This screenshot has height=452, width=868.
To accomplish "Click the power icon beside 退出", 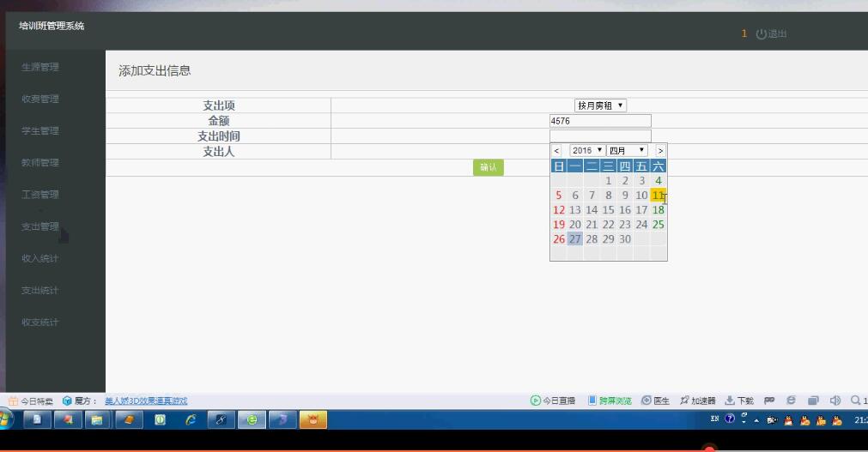I will coord(762,33).
